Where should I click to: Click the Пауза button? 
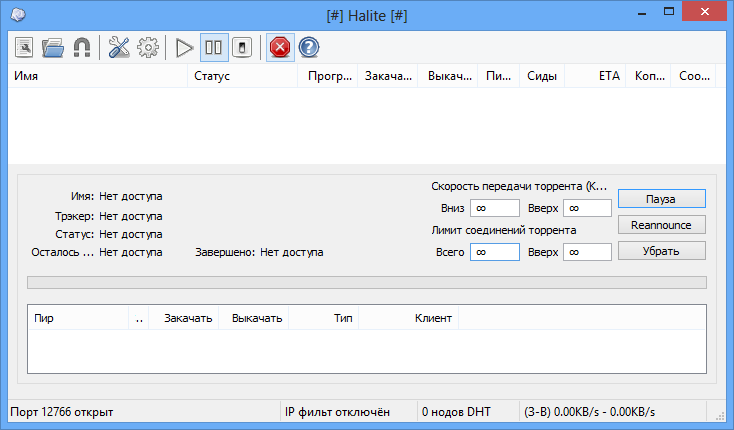coord(661,199)
